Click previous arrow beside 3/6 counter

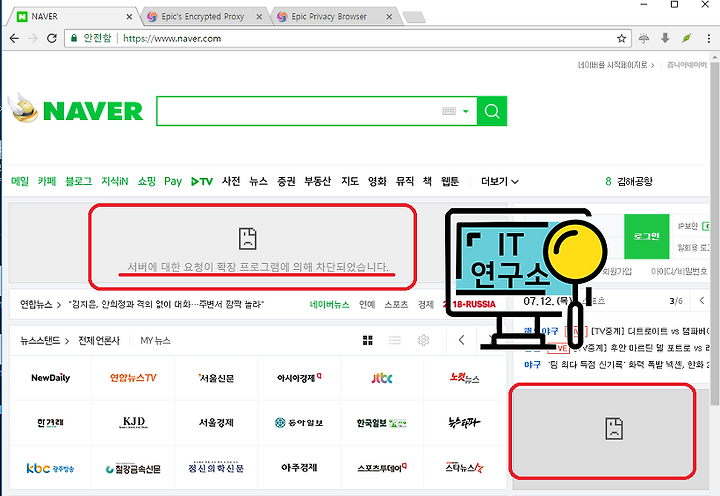702,301
